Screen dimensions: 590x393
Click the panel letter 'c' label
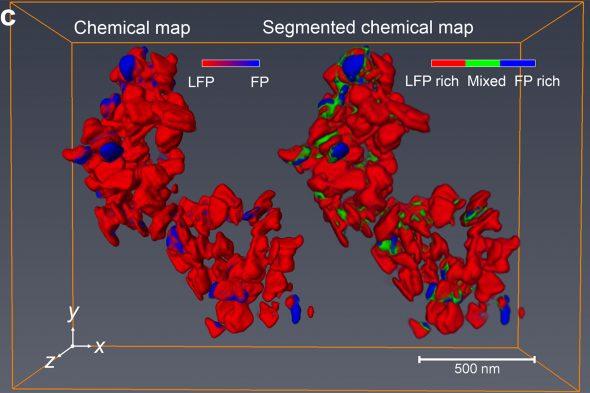(x=8, y=18)
